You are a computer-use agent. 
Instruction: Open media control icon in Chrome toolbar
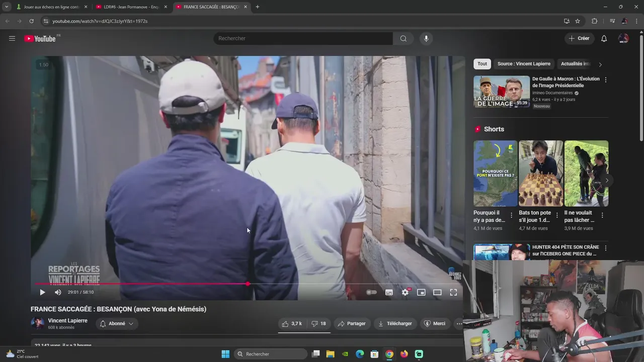click(612, 21)
